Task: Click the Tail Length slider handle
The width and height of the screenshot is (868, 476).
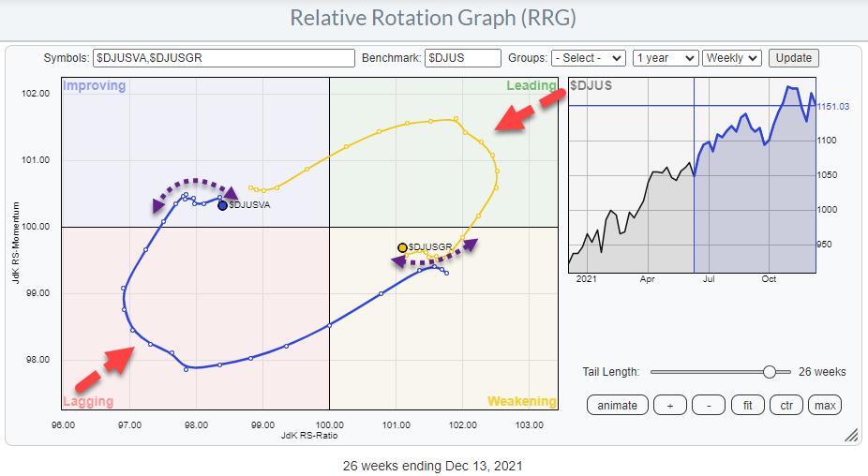Action: point(770,372)
